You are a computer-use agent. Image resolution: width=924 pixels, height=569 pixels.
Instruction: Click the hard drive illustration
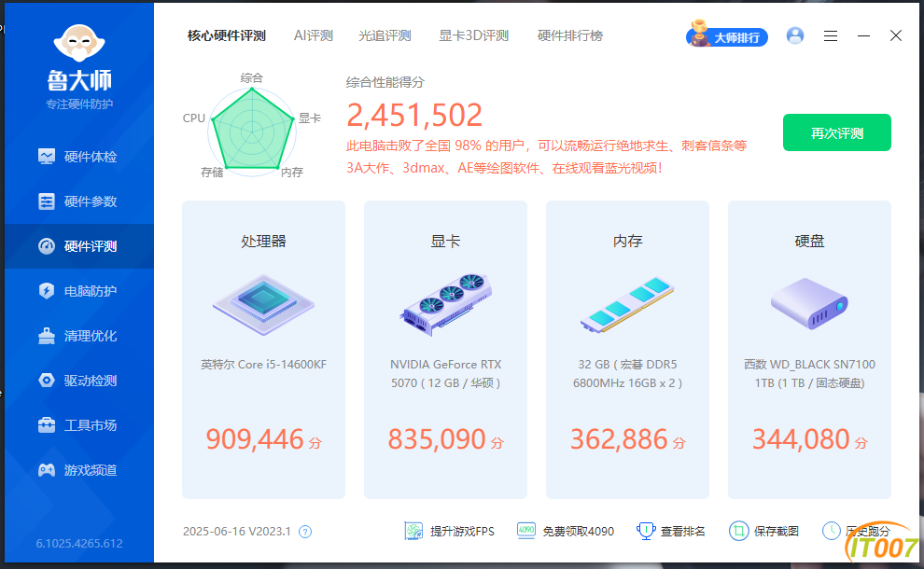point(809,304)
